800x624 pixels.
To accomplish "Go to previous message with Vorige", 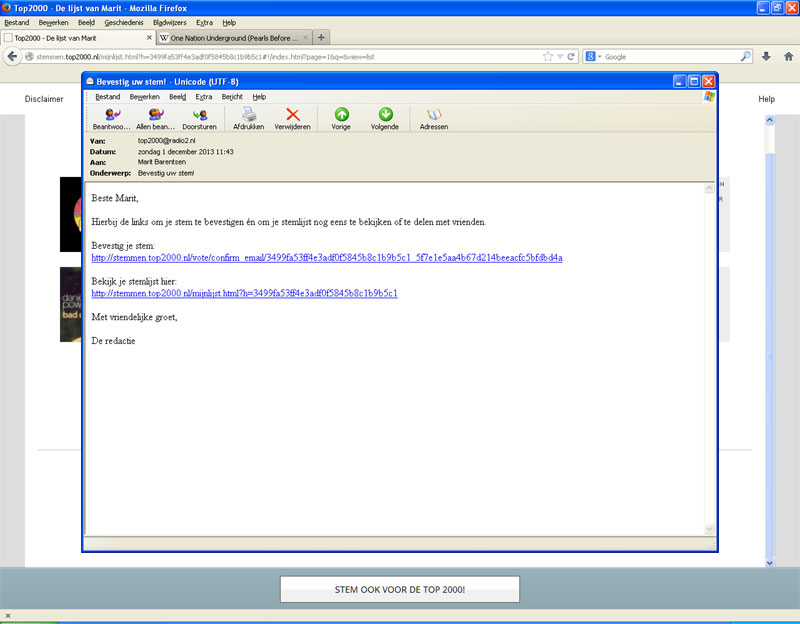I will 341,116.
